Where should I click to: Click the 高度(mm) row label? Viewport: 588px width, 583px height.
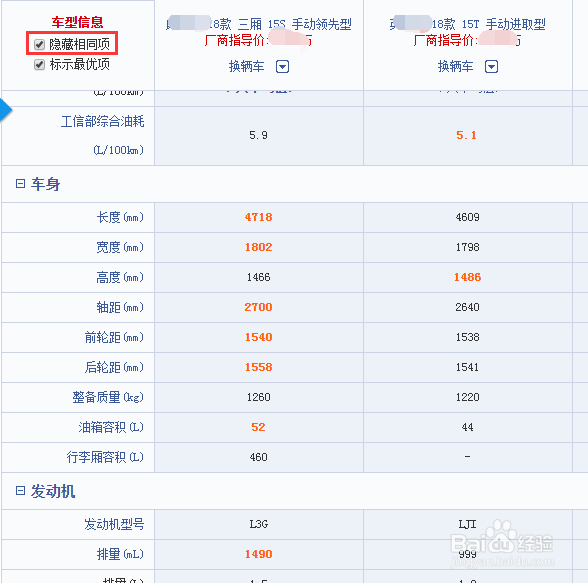pos(120,277)
